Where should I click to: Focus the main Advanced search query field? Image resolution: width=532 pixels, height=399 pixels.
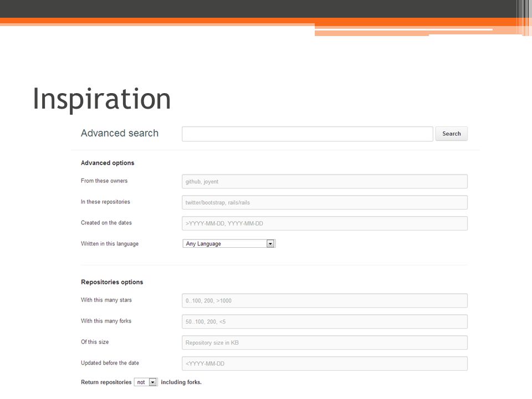click(308, 134)
